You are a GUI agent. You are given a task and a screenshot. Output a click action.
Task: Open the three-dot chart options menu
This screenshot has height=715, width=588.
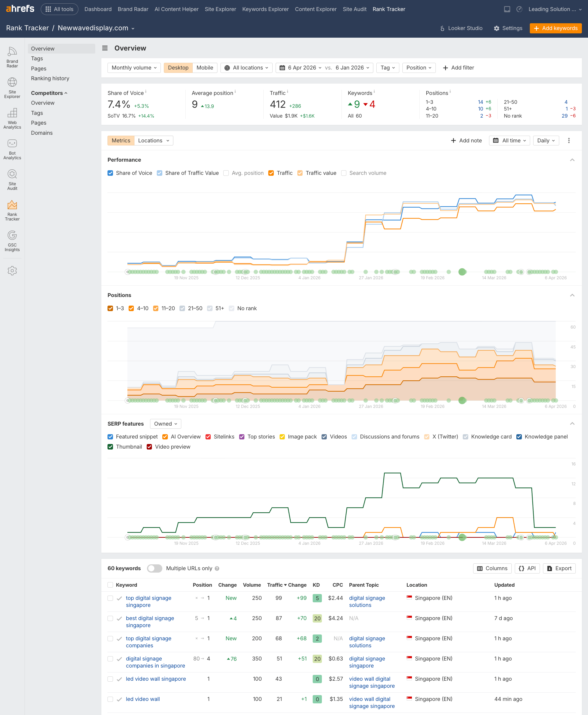(569, 141)
